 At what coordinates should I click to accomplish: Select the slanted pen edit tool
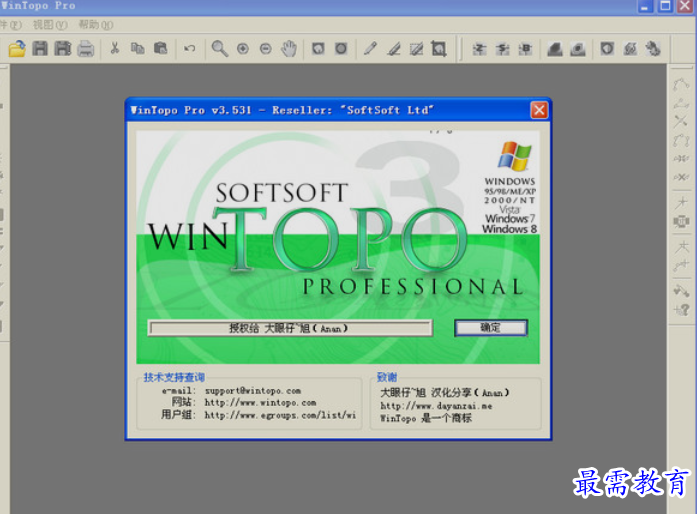click(393, 48)
